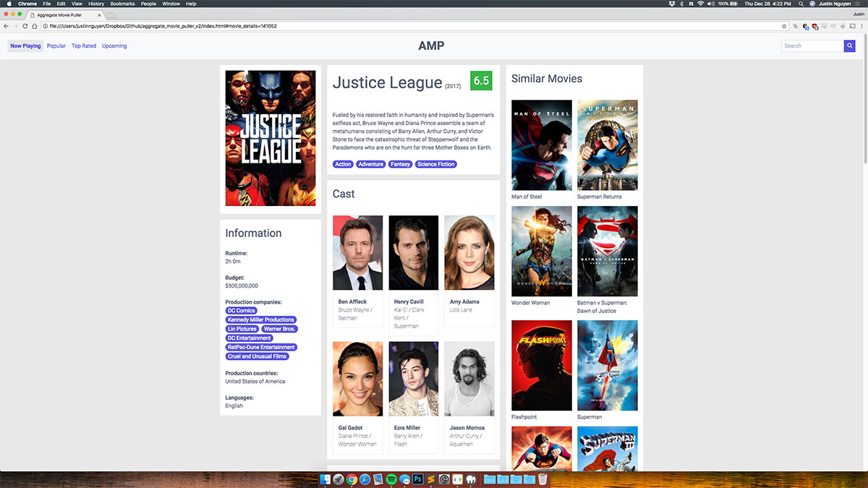Select the Science Fiction genre tag
Image resolution: width=868 pixels, height=488 pixels.
click(x=436, y=164)
